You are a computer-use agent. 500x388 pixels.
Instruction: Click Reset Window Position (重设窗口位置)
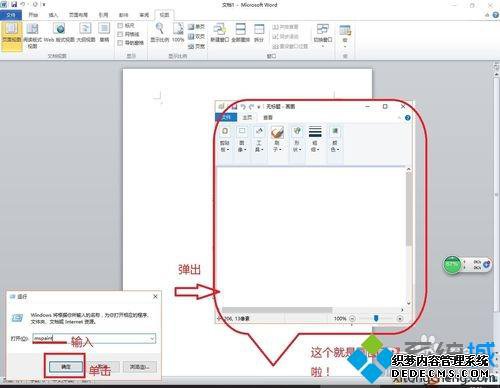(x=290, y=46)
